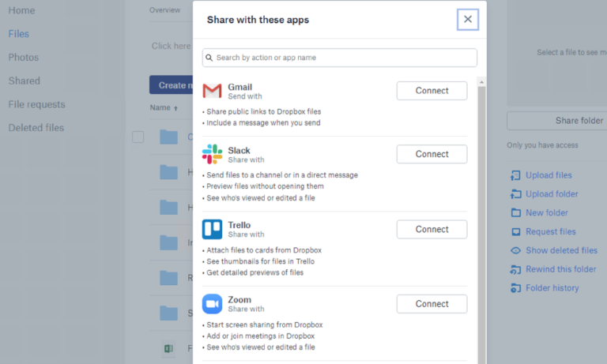Click the Show deleted files link
Viewport: 607px width, 364px height.
pyautogui.click(x=561, y=250)
